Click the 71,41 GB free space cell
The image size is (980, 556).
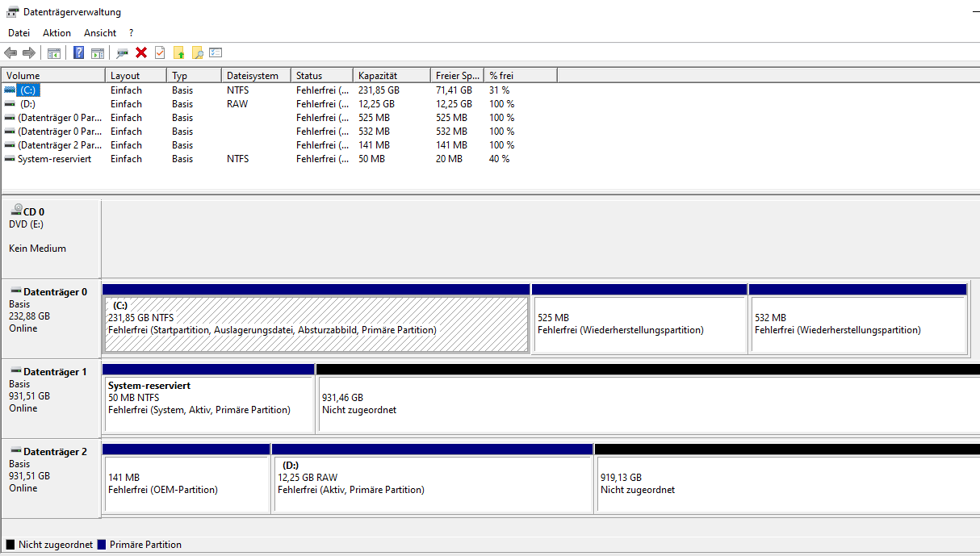(454, 90)
